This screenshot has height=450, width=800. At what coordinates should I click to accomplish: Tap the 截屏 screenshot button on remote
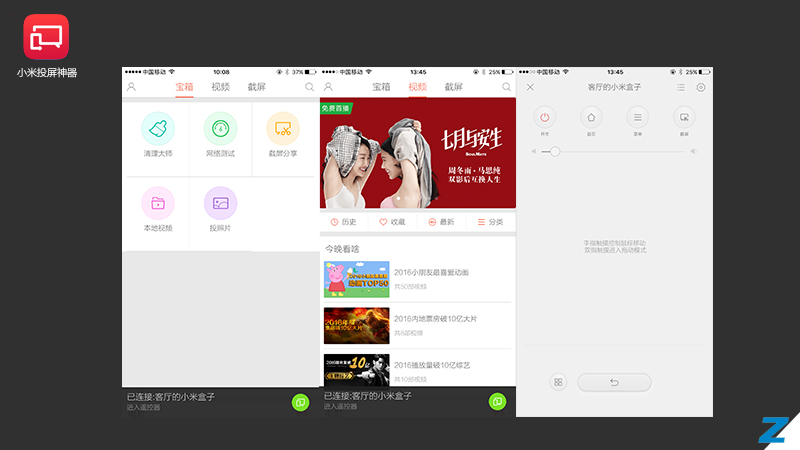coord(684,117)
